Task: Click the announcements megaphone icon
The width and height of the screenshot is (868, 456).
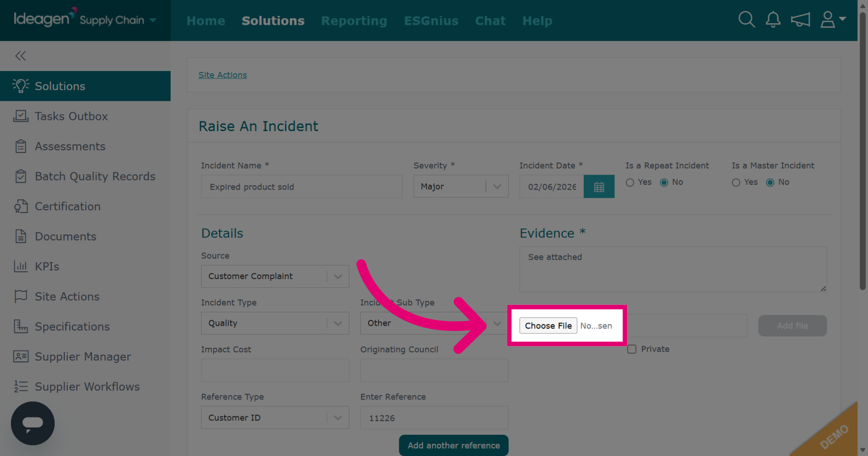Action: pyautogui.click(x=800, y=20)
